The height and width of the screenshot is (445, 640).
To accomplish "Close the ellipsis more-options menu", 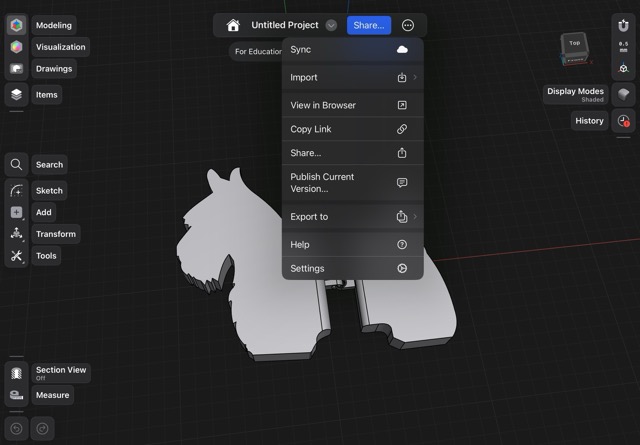I will (x=408, y=25).
